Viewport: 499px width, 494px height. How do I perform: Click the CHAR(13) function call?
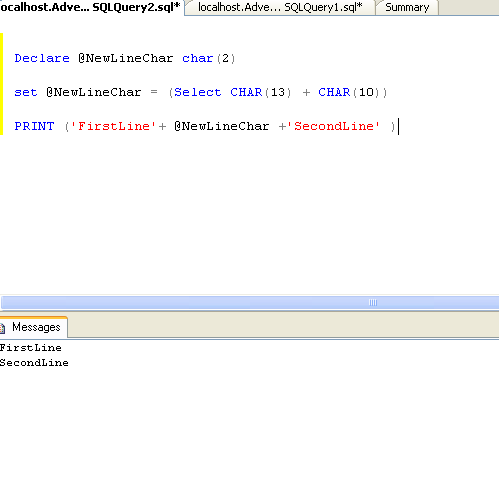tap(261, 92)
